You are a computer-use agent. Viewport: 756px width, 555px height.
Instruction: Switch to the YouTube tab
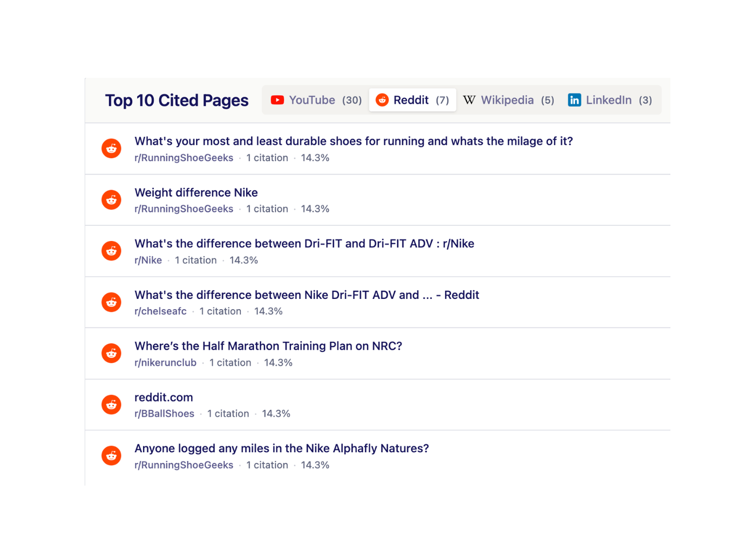(x=316, y=100)
